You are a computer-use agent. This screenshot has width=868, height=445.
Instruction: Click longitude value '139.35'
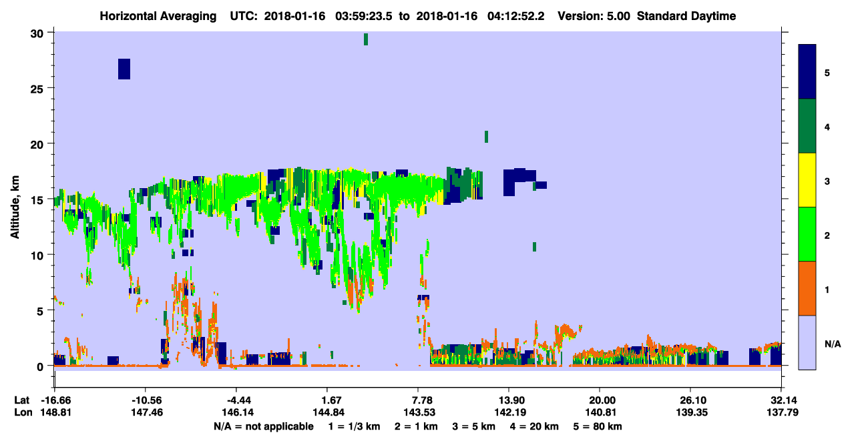coord(691,413)
